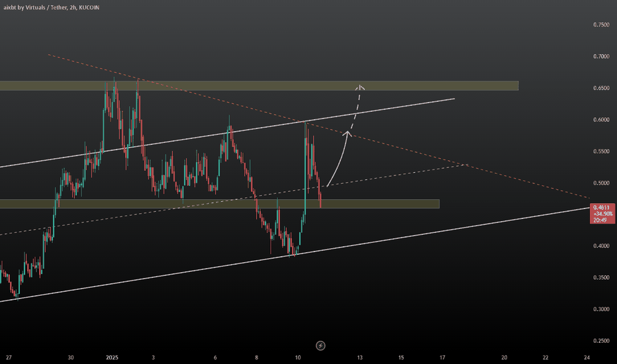Click date label 17 on time axis
The image size is (617, 364).
click(442, 357)
